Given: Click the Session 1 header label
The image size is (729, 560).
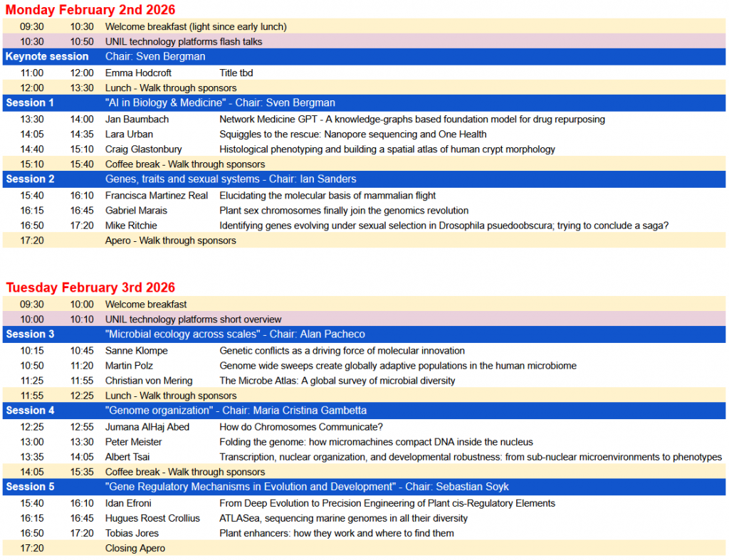Looking at the screenshot, I should coord(30,102).
